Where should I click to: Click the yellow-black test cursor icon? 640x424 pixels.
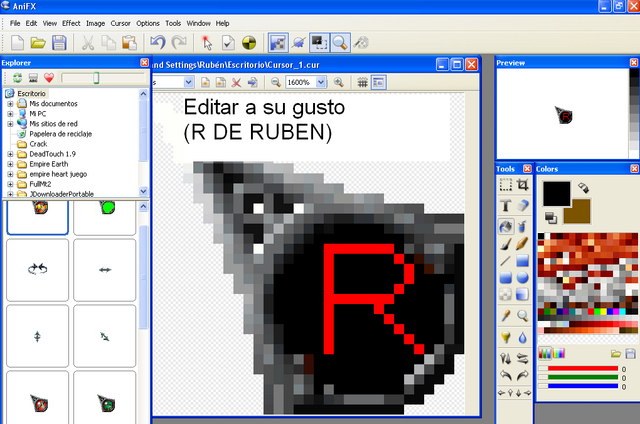pos(249,42)
